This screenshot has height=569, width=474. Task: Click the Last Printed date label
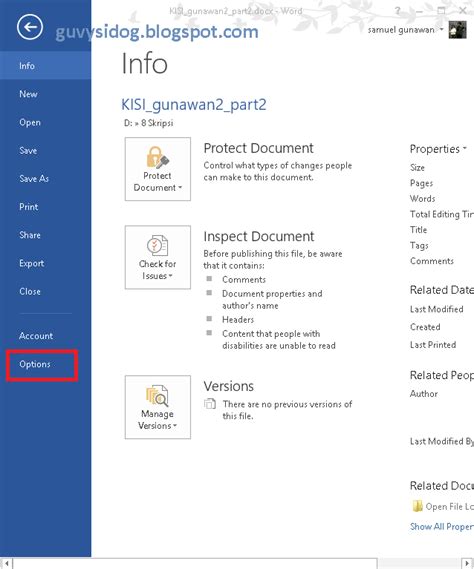point(433,345)
